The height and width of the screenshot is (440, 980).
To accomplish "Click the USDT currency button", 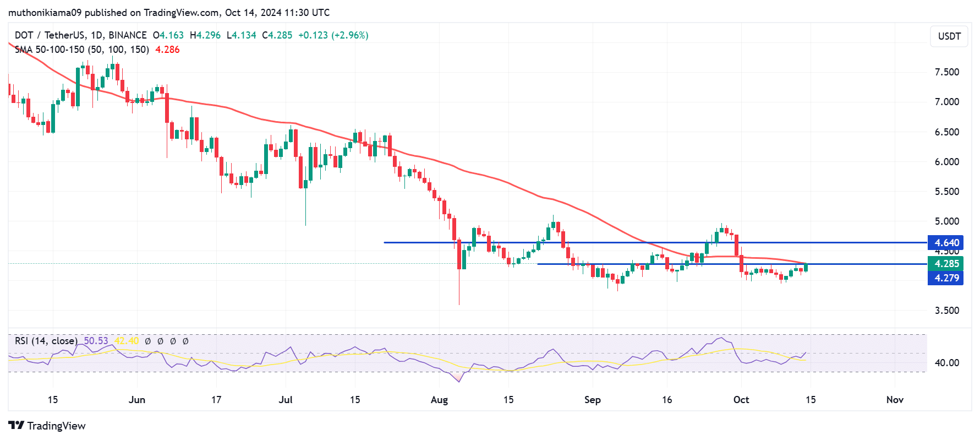I will 949,36.
